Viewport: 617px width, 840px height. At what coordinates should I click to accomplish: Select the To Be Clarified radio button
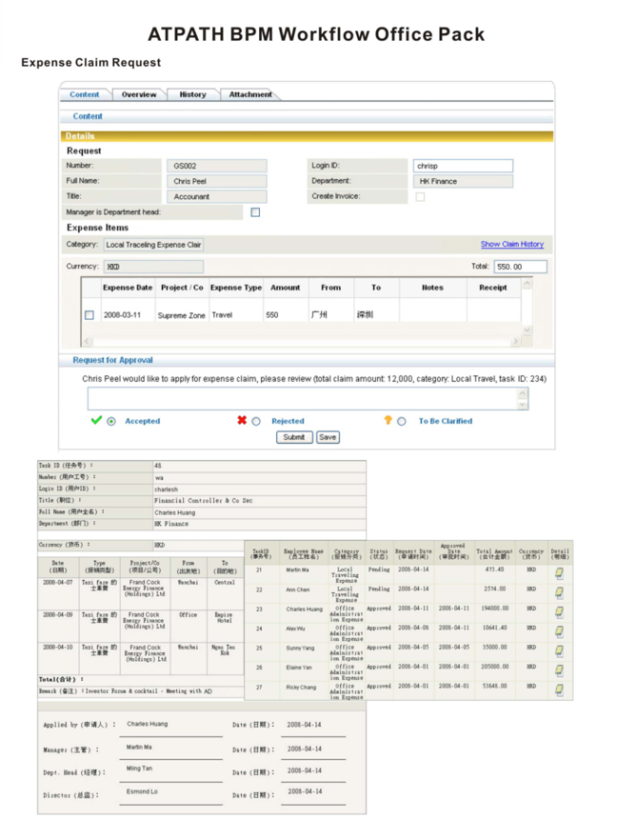(x=402, y=422)
